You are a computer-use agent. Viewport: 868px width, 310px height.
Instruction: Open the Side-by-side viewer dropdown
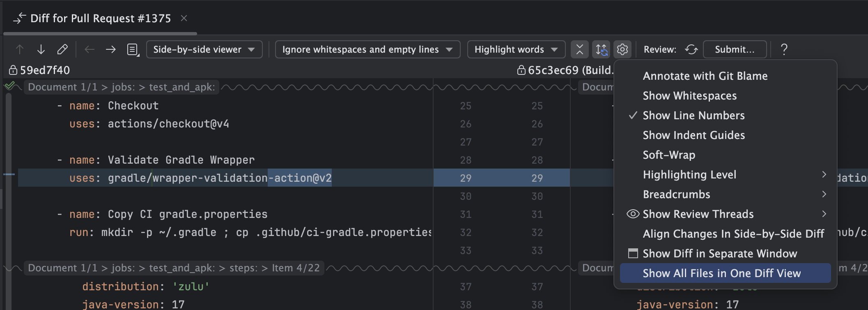204,50
